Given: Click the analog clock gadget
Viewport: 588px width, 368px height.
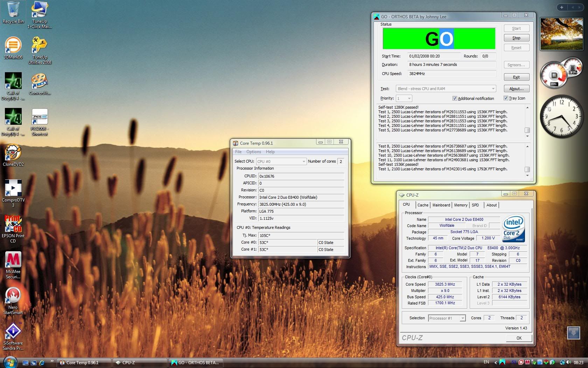Looking at the screenshot, I should pyautogui.click(x=561, y=117).
